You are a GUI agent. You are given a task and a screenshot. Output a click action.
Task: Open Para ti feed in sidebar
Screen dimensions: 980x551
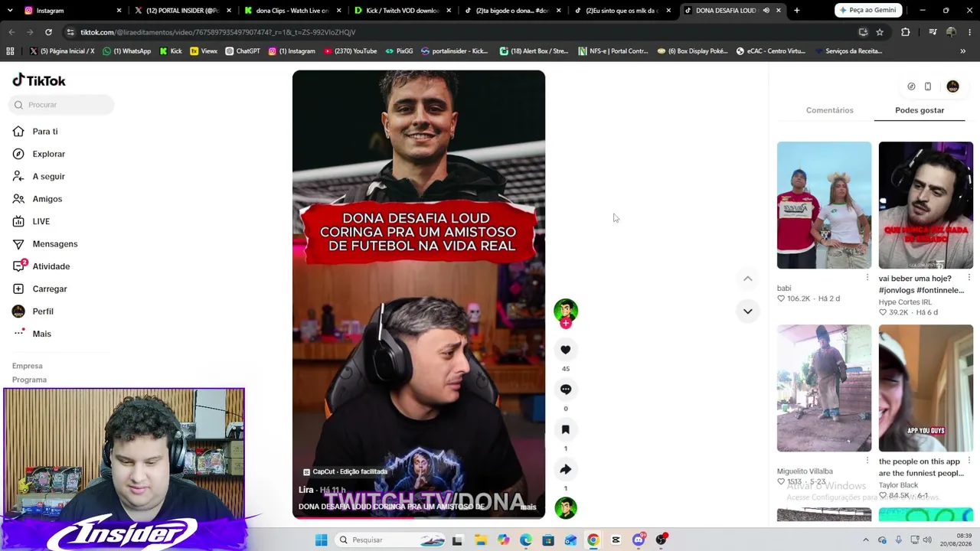35,132
